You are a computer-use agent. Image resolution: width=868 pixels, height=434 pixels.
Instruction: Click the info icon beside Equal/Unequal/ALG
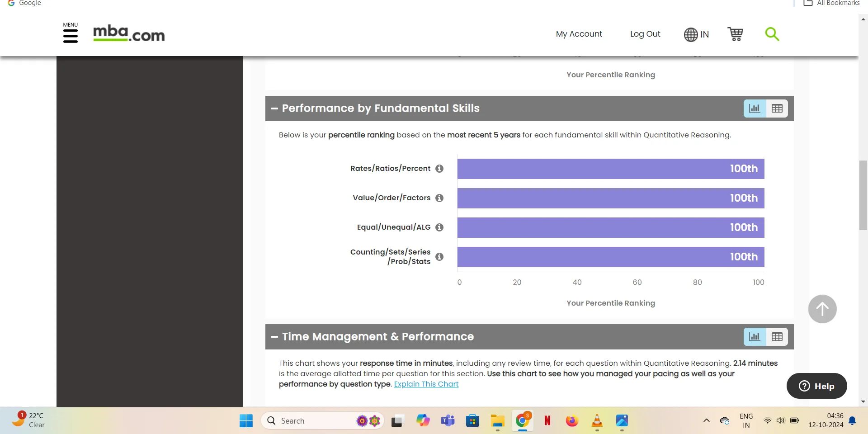439,227
